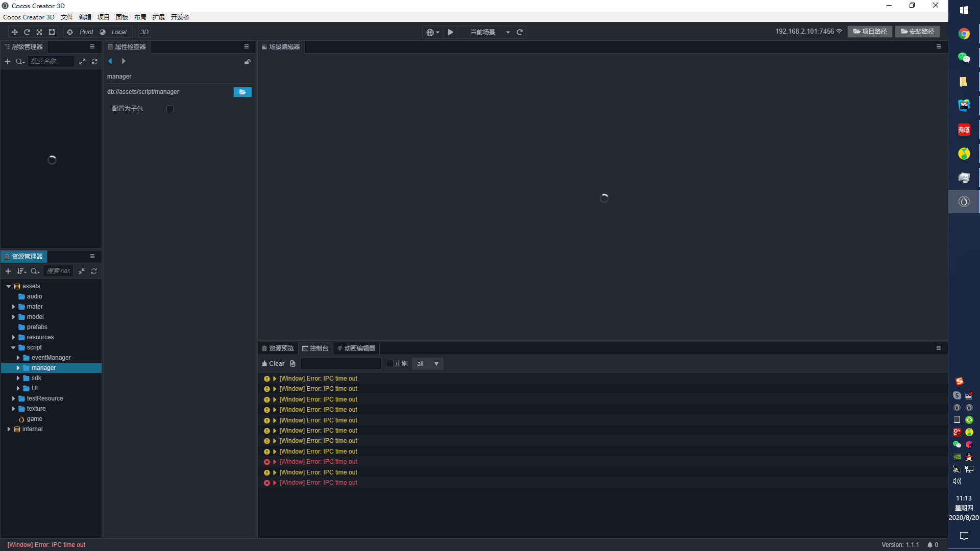Image resolution: width=980 pixels, height=551 pixels.
Task: Select the Rect transform tool
Action: pos(52,32)
